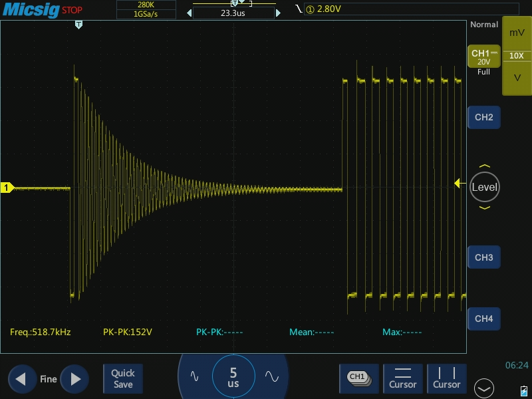Turn on channel CH2
532x399 pixels.
coord(484,118)
